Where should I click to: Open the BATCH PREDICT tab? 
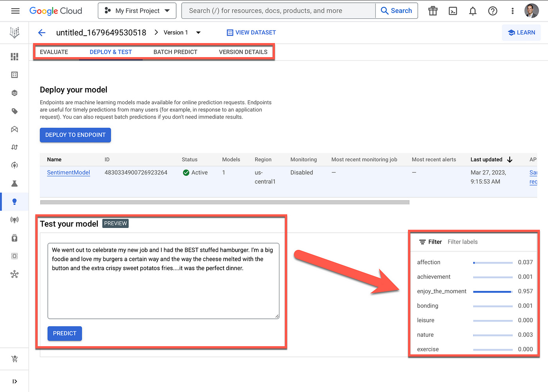(x=175, y=52)
